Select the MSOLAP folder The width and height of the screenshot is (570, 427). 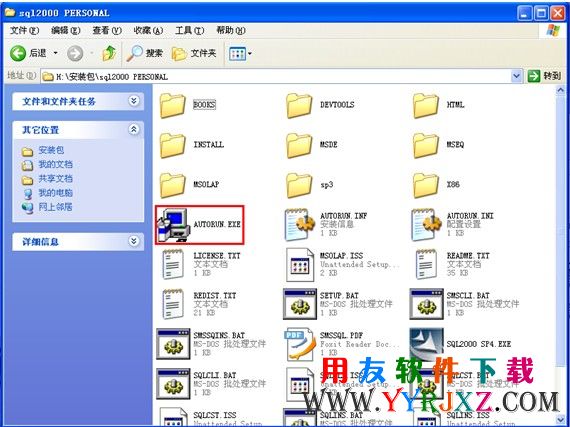click(189, 185)
